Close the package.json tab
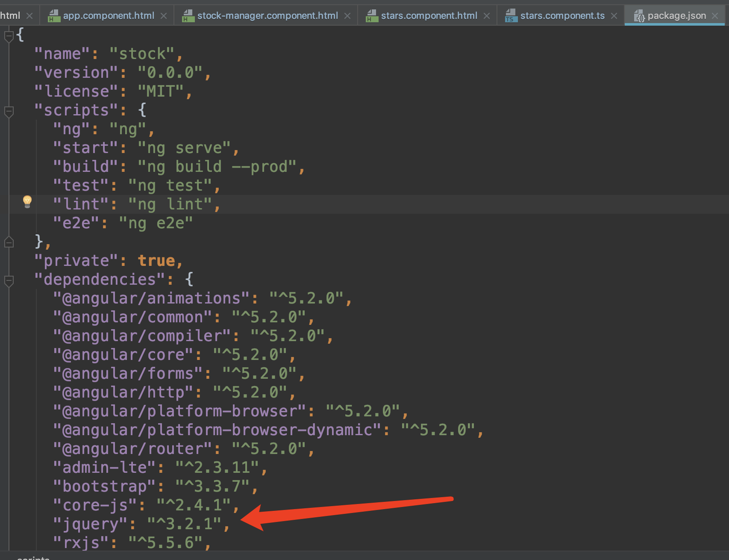 click(715, 16)
